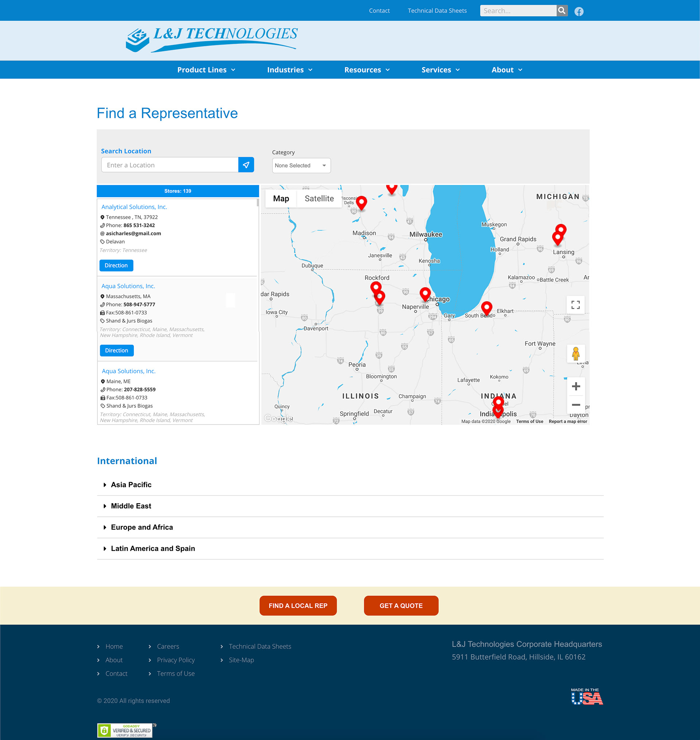This screenshot has width=700, height=740.
Task: Click the header Search field
Action: (518, 11)
